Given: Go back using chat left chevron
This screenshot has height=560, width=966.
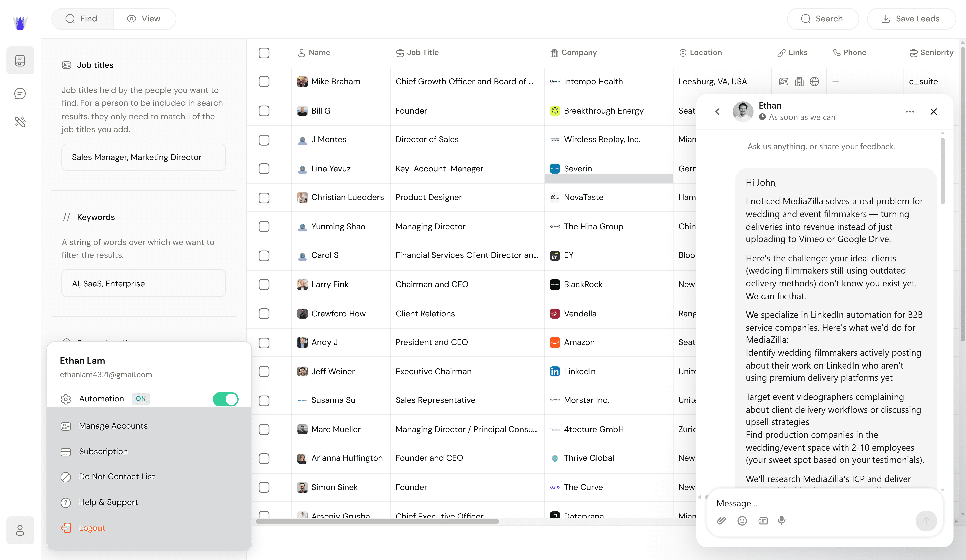Looking at the screenshot, I should [717, 112].
